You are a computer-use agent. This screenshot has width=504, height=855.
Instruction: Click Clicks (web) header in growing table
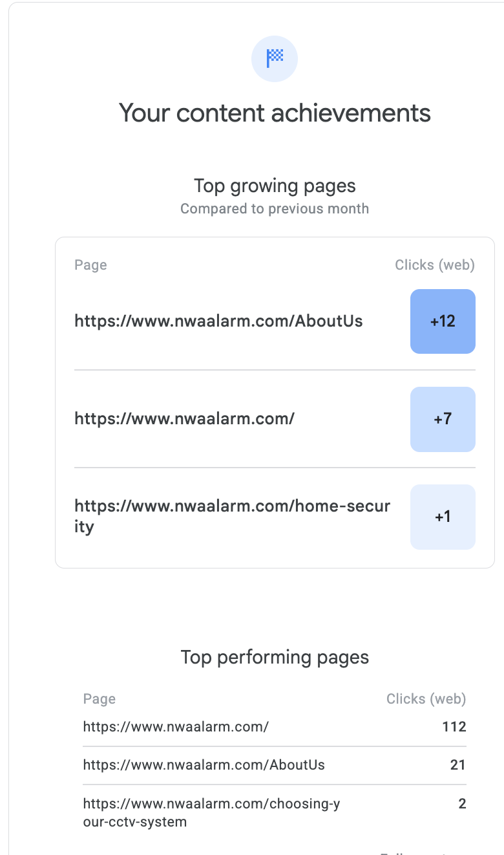coord(435,265)
